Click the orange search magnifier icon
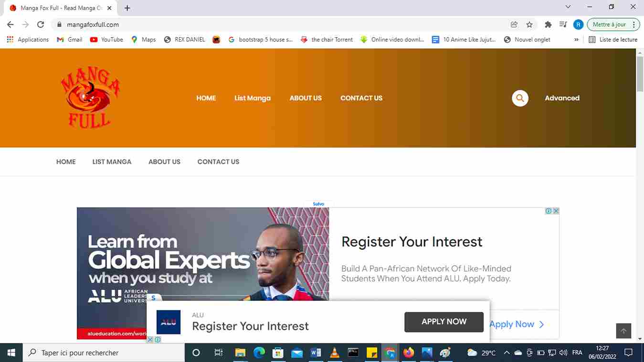The width and height of the screenshot is (644, 362). [x=520, y=98]
